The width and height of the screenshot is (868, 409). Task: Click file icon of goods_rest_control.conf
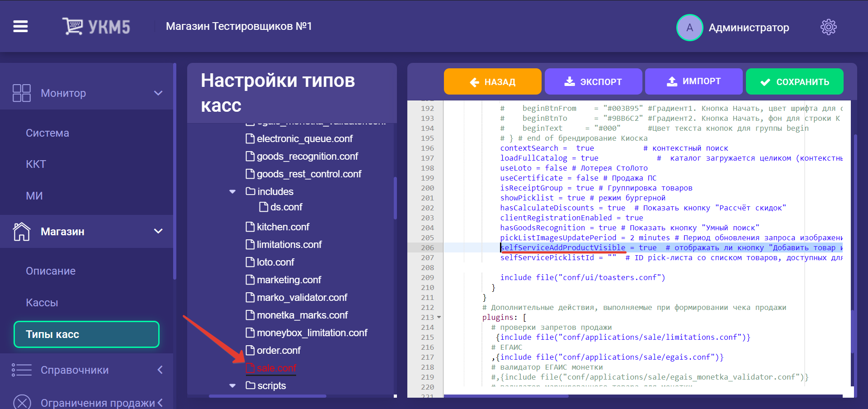(x=250, y=174)
